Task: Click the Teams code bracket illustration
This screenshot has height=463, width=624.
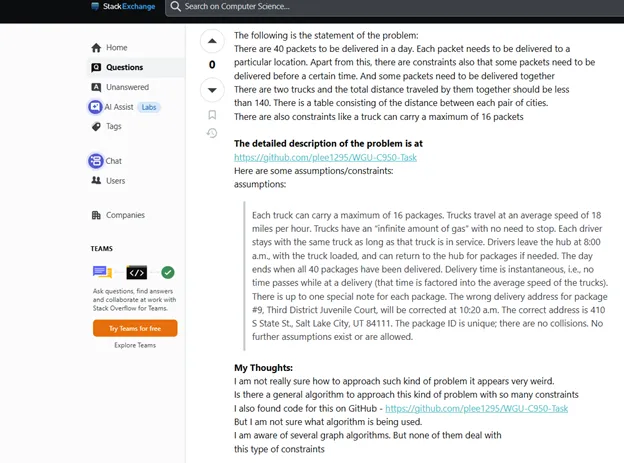Action: coord(136,273)
